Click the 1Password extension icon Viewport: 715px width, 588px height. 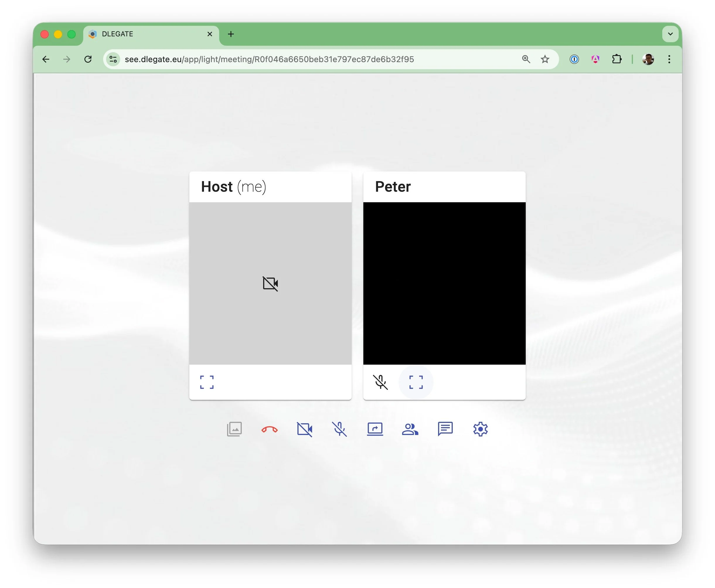(x=574, y=59)
